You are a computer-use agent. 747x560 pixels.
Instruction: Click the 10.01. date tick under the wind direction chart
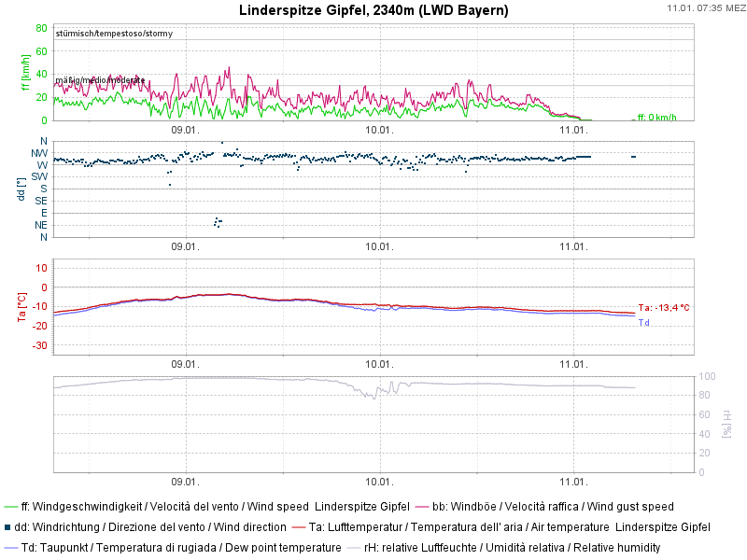[378, 247]
